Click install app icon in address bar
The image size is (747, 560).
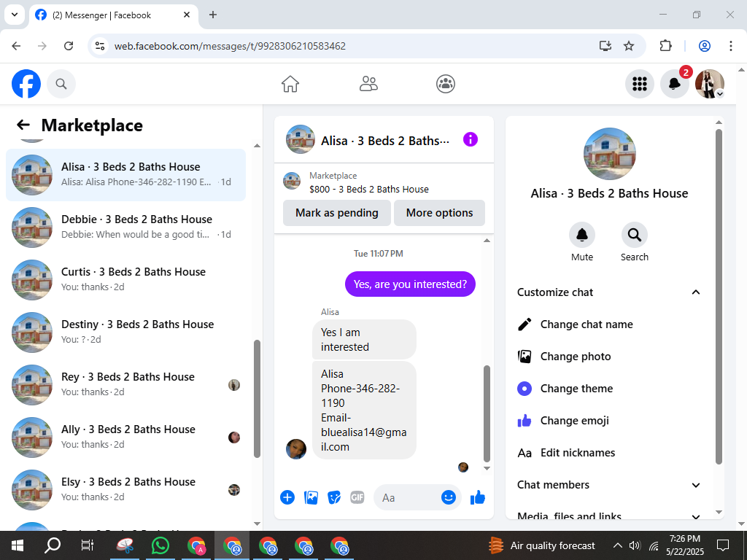[605, 46]
